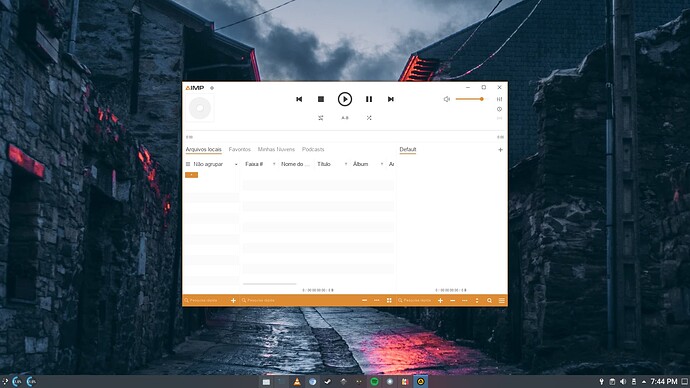Open the AIMP main menu logo
690x388 pixels.
coord(195,88)
